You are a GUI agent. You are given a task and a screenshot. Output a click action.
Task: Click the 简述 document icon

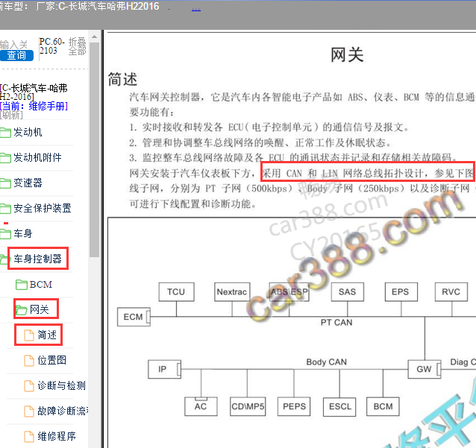coord(29,335)
